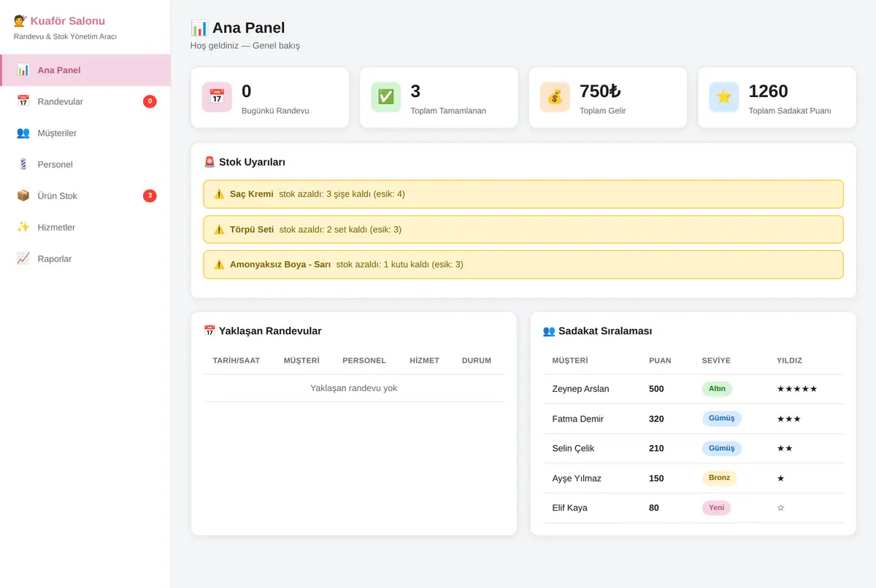The height and width of the screenshot is (588, 876).
Task: Click the red 0 badge on Randevular
Action: click(150, 101)
